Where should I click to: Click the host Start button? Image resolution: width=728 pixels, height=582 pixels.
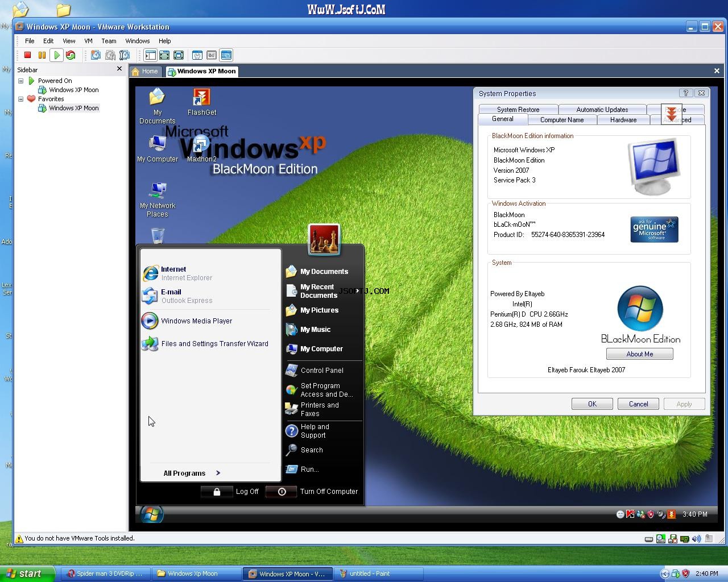(28, 573)
